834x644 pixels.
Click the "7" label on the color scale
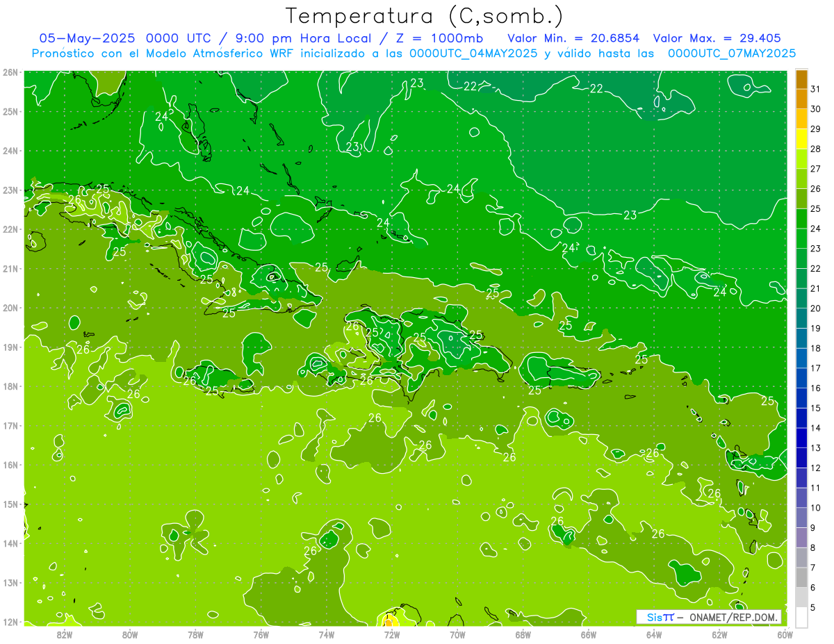click(x=813, y=567)
